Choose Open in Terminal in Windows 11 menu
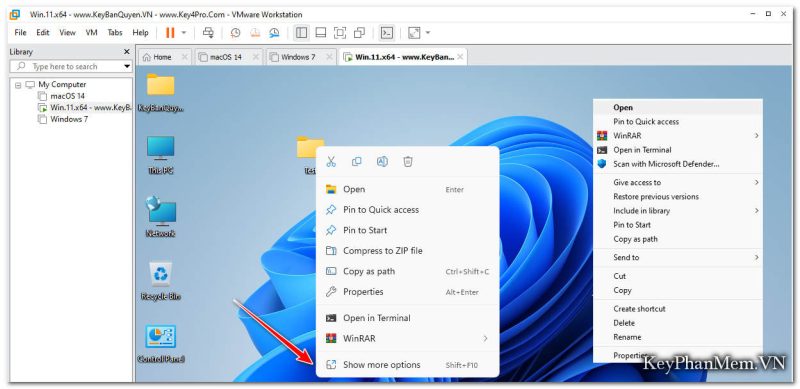Image resolution: width=800 pixels, height=389 pixels. tap(407, 318)
